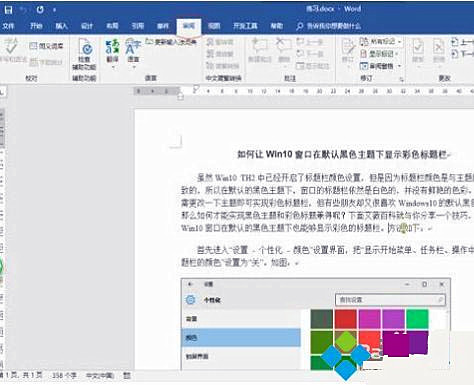Click the Spelling & Grammar checkmark icon

tap(11, 47)
